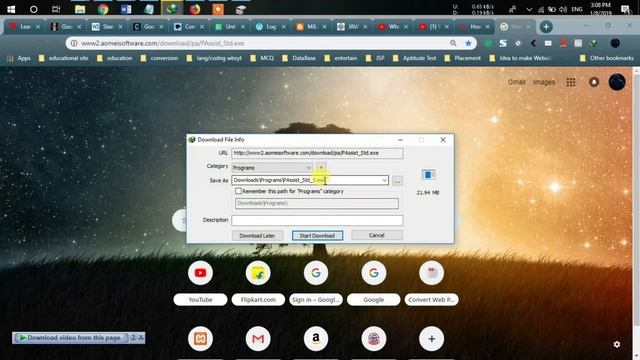Open the Category dropdown showing Programs
The image size is (640, 360).
pyautogui.click(x=272, y=168)
